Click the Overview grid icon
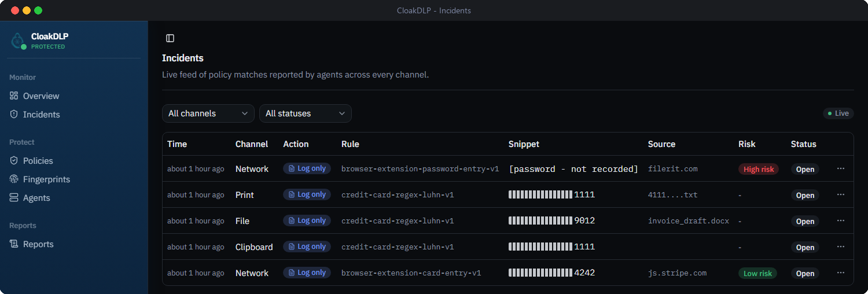This screenshot has width=868, height=294. click(x=14, y=96)
